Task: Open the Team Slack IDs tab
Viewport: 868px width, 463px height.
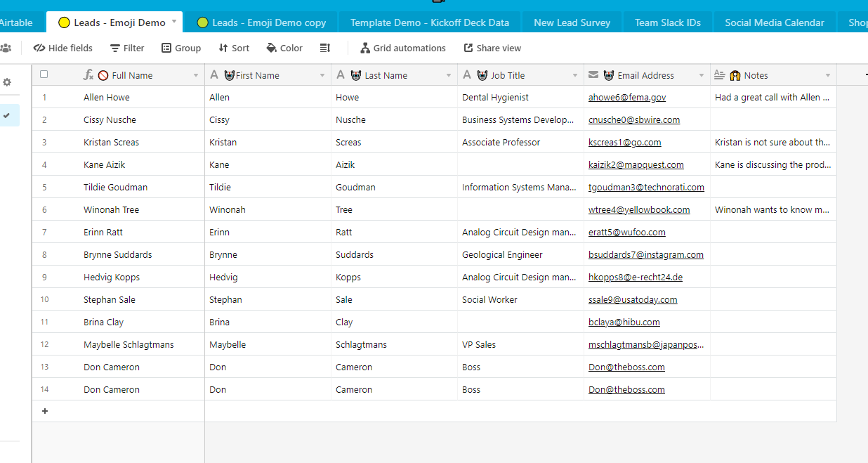Action: tap(668, 22)
